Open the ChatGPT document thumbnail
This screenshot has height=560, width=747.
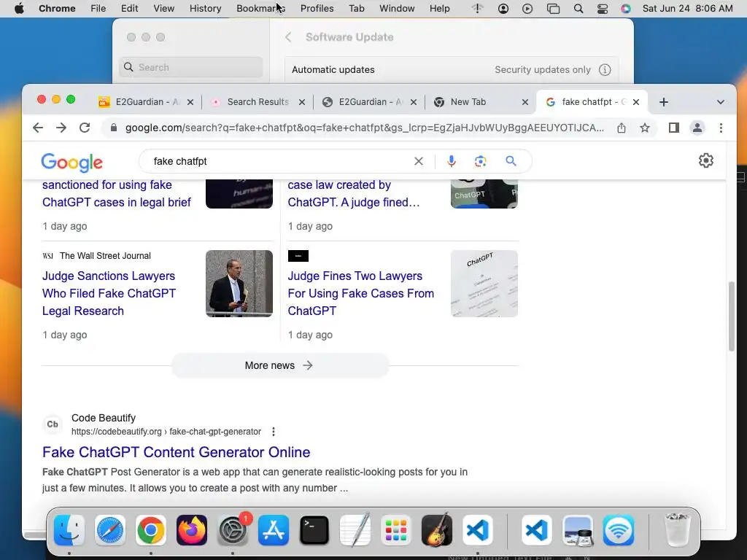[x=484, y=284]
